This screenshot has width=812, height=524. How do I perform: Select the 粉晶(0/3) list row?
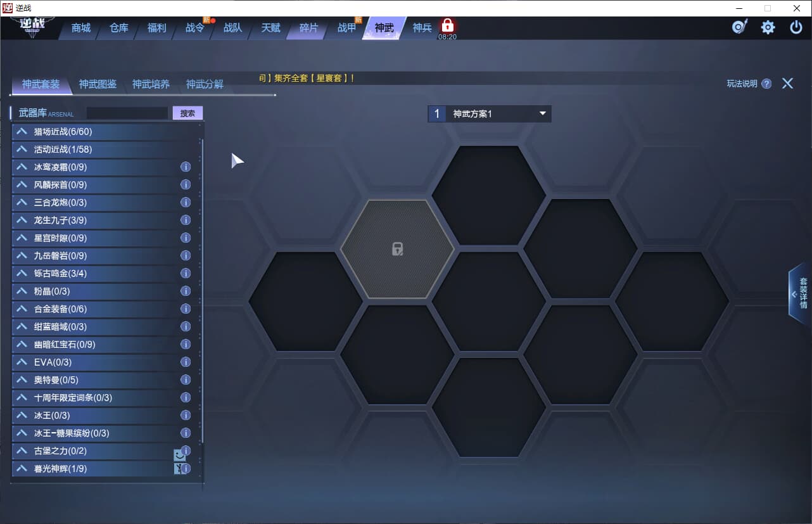(106, 291)
